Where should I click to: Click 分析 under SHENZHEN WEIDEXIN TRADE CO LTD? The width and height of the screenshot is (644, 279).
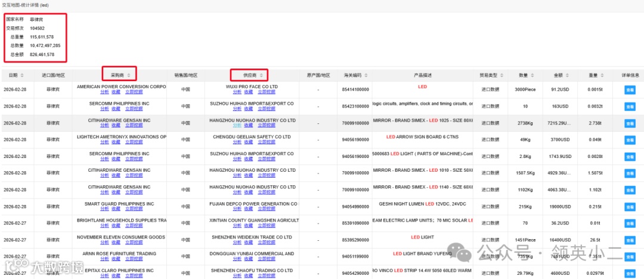coord(237,243)
